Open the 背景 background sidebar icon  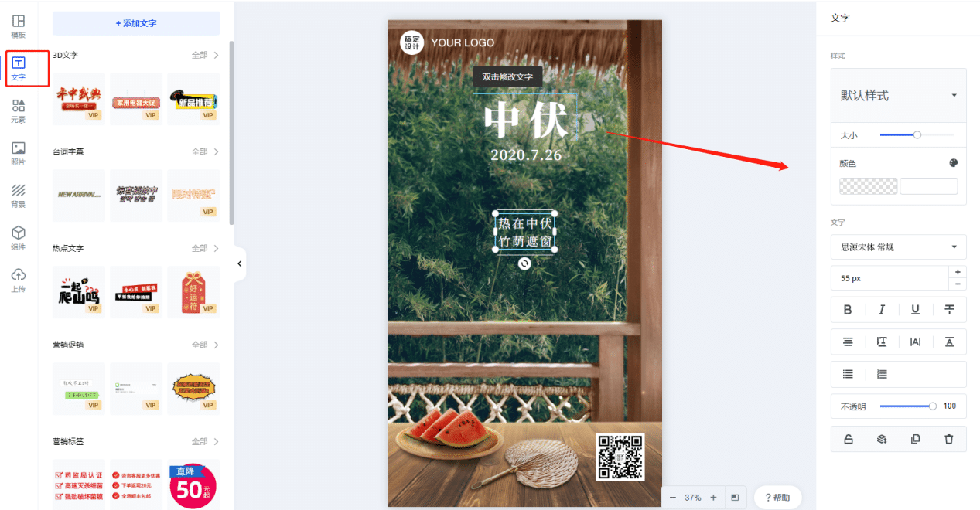19,196
